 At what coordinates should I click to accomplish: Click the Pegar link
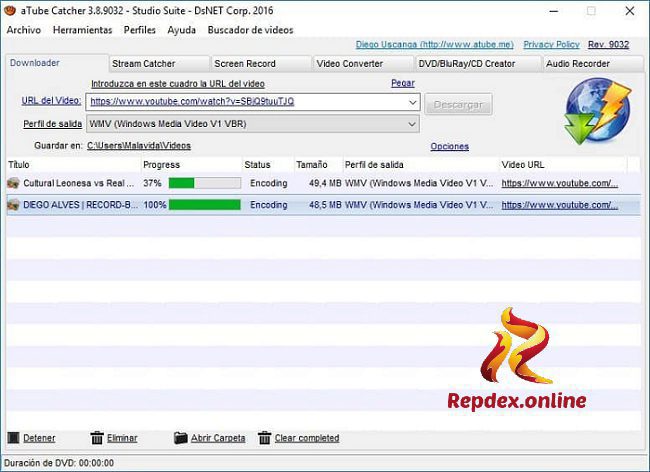click(x=403, y=83)
